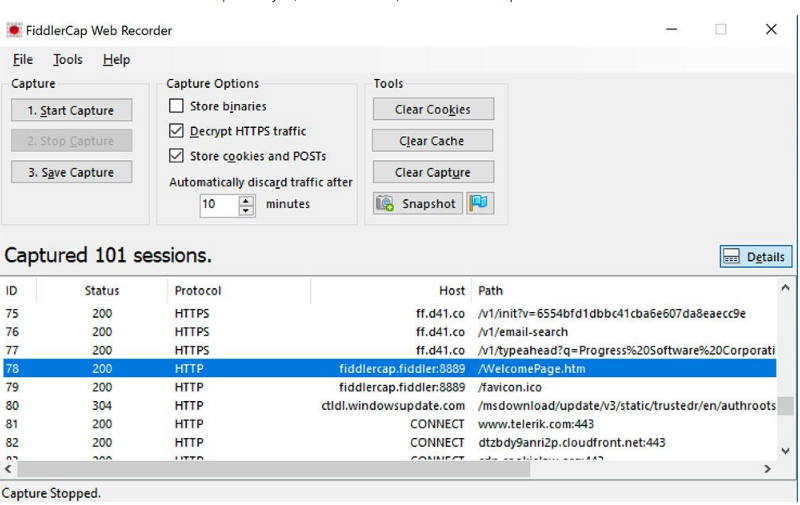Click horizontal scrollbar left arrow
The height and width of the screenshot is (505, 800).
coord(9,469)
